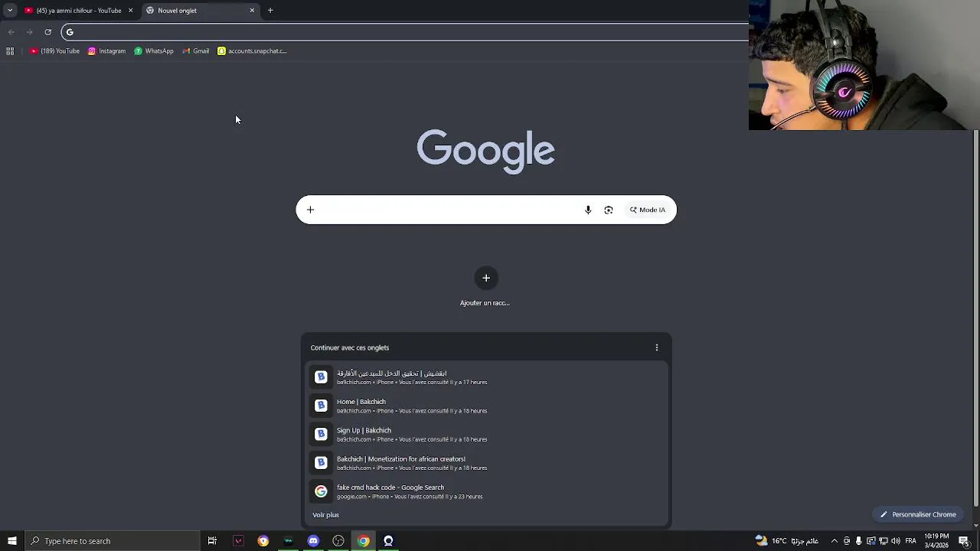Click the Meet Now camera tray icon
The image size is (980, 551).
[846, 541]
